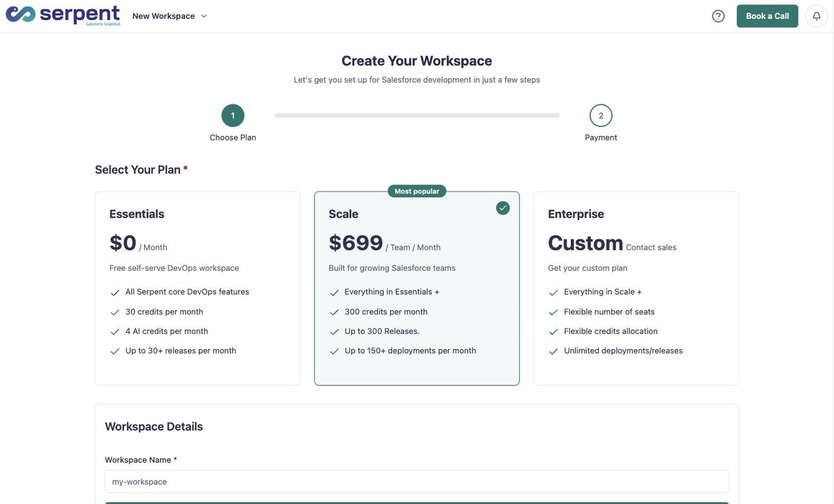
Task: Click 'Flexible credits allocation' feature
Action: 611,331
